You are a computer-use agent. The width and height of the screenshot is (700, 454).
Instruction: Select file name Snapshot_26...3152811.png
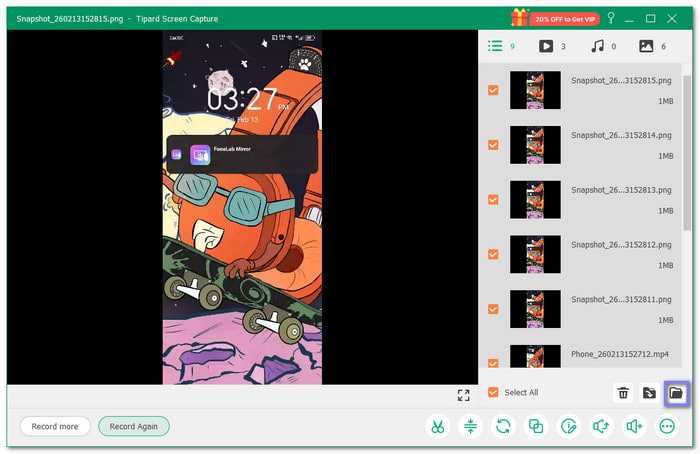(621, 300)
